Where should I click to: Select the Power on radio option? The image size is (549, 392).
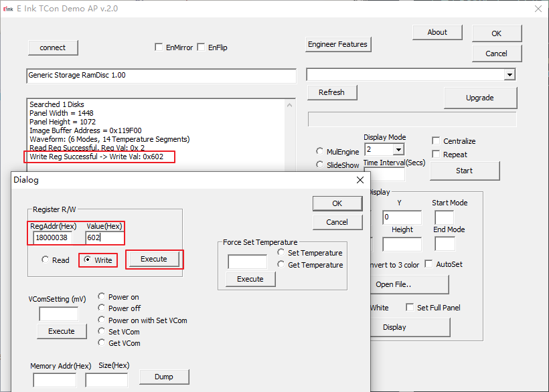(101, 296)
